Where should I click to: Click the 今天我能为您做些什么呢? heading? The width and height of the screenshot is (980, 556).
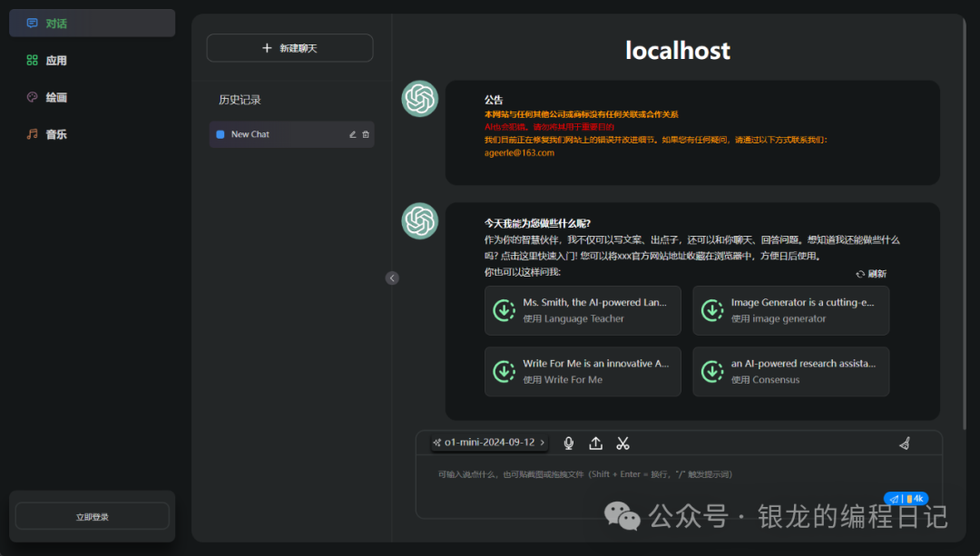537,223
